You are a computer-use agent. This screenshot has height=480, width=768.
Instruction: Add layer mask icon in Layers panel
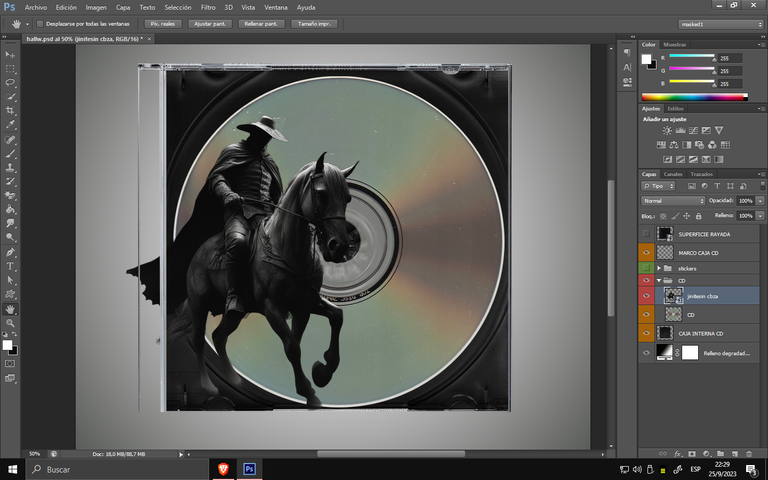click(692, 454)
